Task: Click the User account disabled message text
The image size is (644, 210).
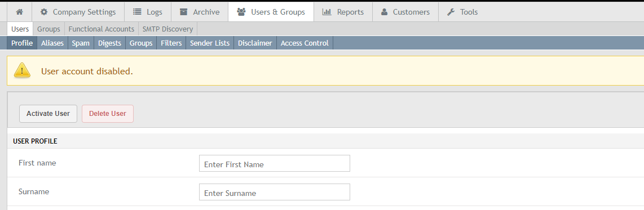Action: pos(87,72)
